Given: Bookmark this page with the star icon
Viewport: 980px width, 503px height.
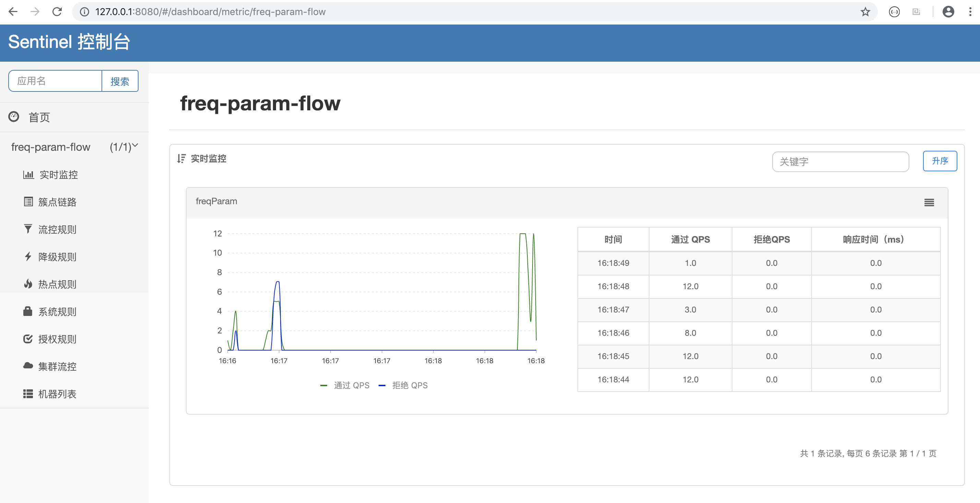Looking at the screenshot, I should [865, 12].
